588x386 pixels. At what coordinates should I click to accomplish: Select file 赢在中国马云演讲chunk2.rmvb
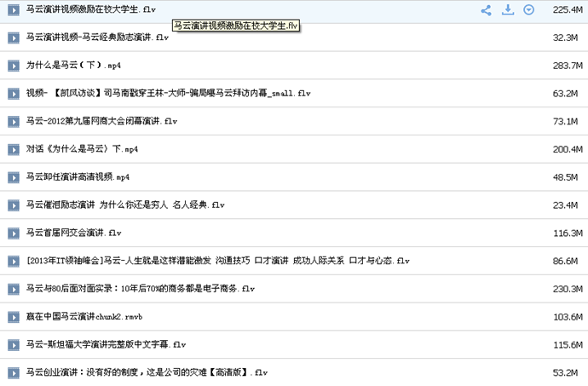84,317
